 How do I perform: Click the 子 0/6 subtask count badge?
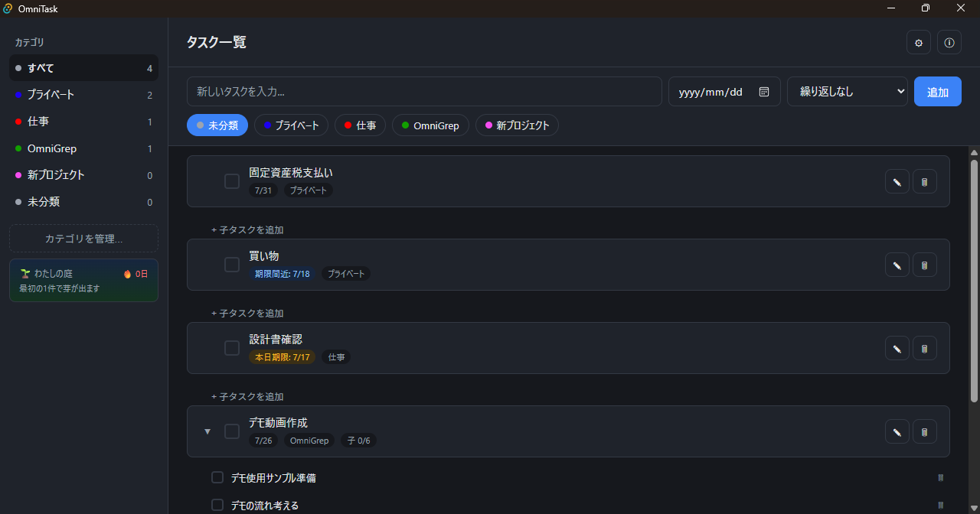(358, 441)
